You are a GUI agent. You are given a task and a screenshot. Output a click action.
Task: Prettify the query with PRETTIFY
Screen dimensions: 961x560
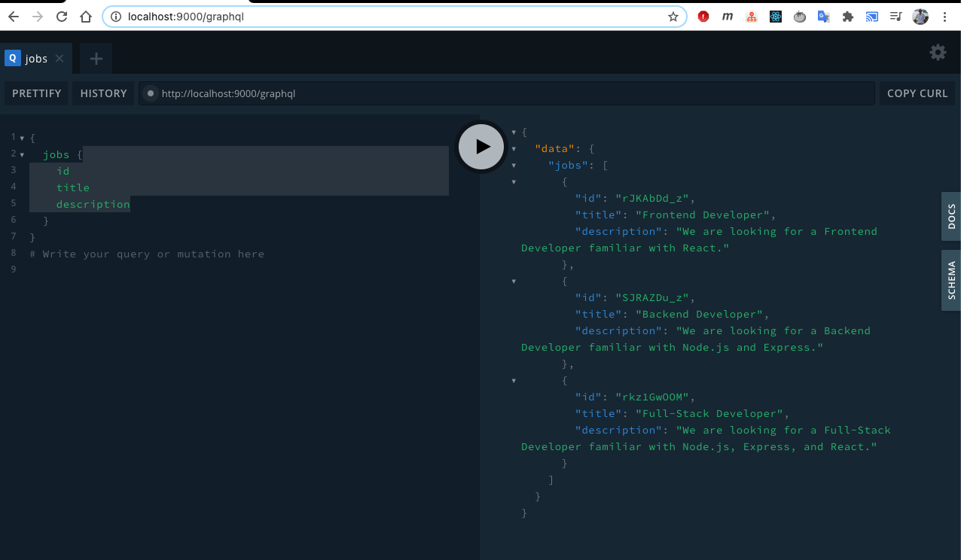36,93
